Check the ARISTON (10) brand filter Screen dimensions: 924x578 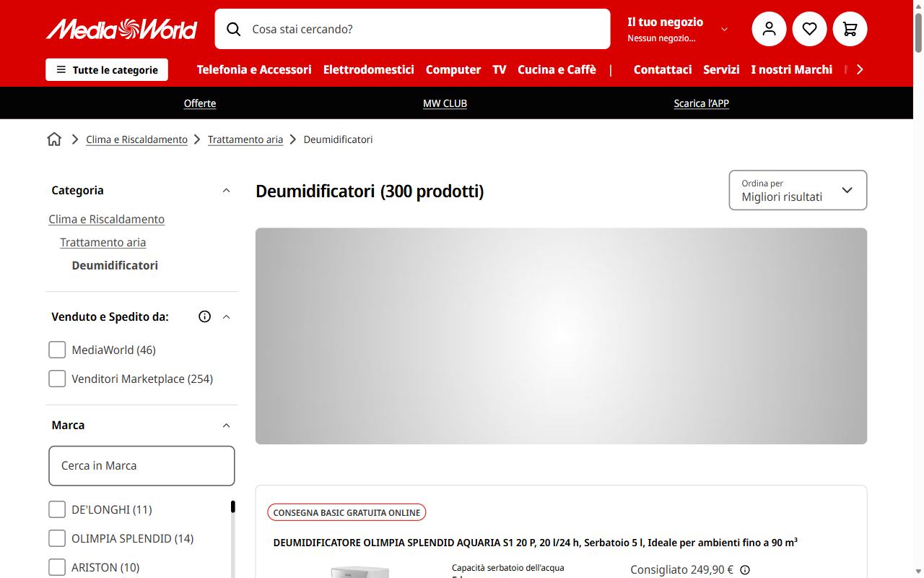57,567
